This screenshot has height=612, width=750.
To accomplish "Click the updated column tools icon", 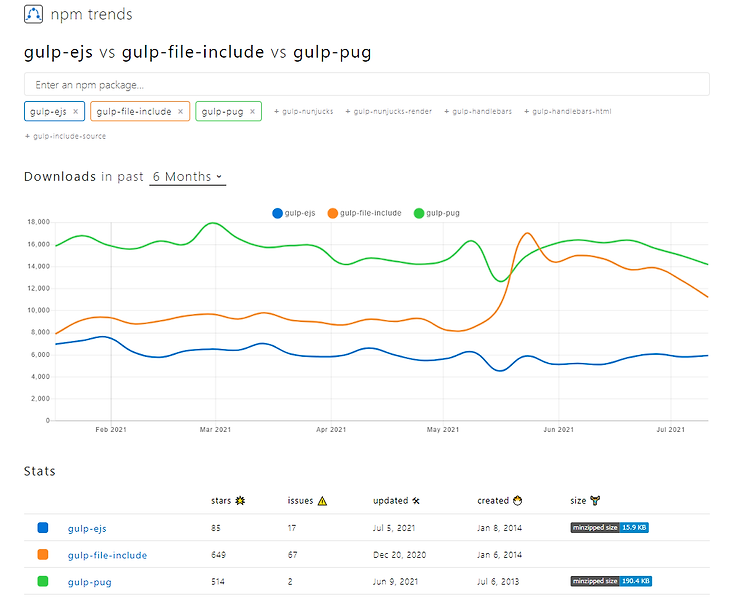I will [416, 501].
